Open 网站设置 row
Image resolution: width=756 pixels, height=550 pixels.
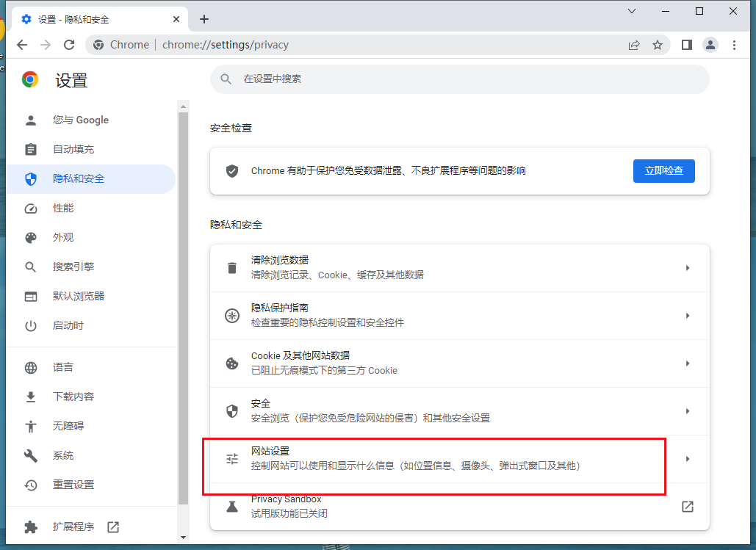pos(459,459)
